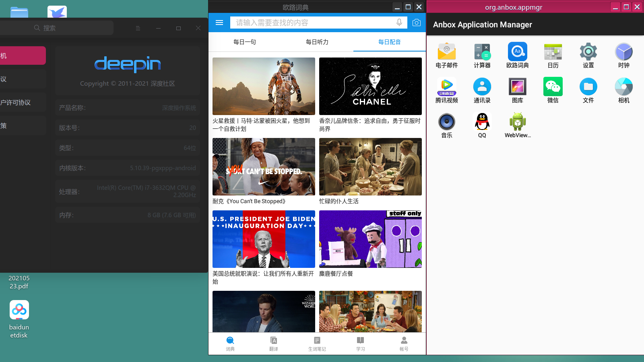Select the 议 sidebar item in deepin window

23,79
